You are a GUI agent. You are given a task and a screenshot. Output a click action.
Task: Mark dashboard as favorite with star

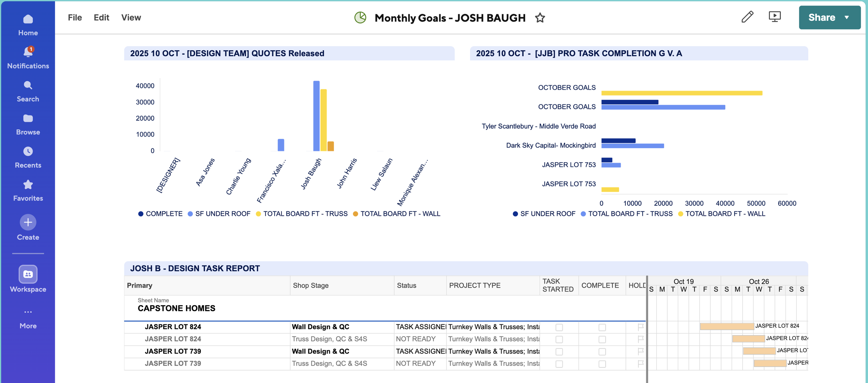(x=540, y=18)
